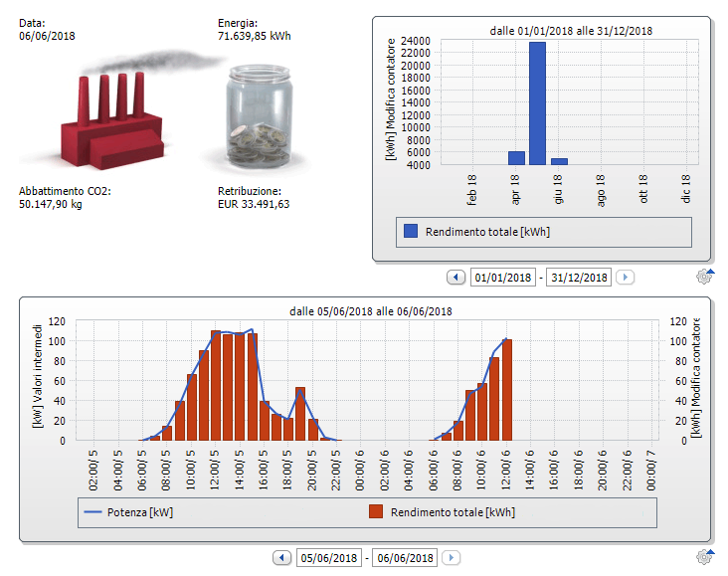Click 'Rendimento totale [kWh]' label in yearly legend

[x=487, y=232]
